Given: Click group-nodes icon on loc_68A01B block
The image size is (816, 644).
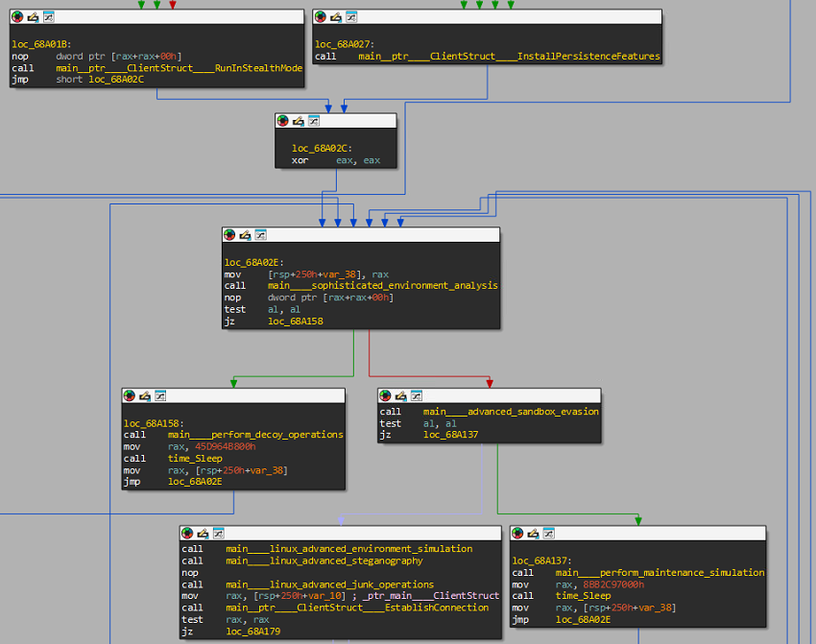Looking at the screenshot, I should 48,17.
